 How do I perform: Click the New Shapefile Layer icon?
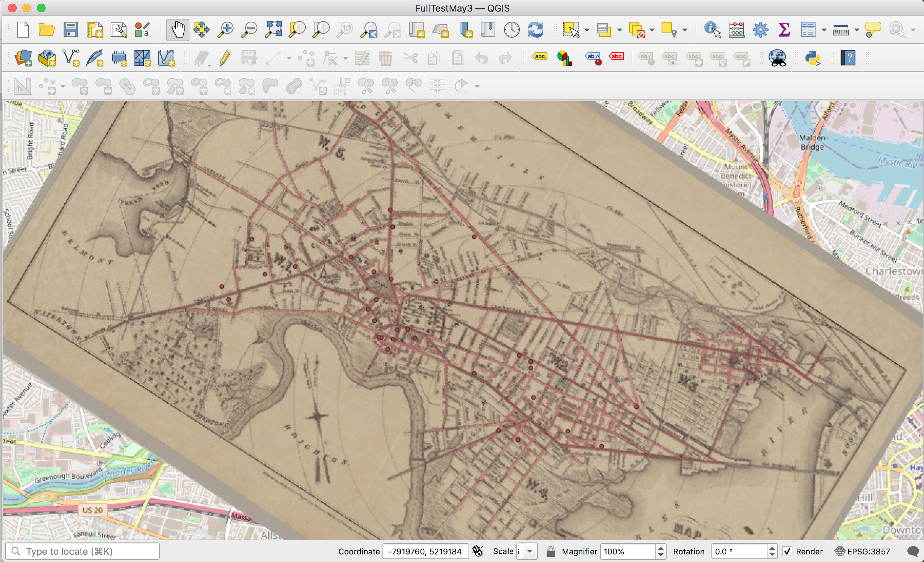click(71, 58)
